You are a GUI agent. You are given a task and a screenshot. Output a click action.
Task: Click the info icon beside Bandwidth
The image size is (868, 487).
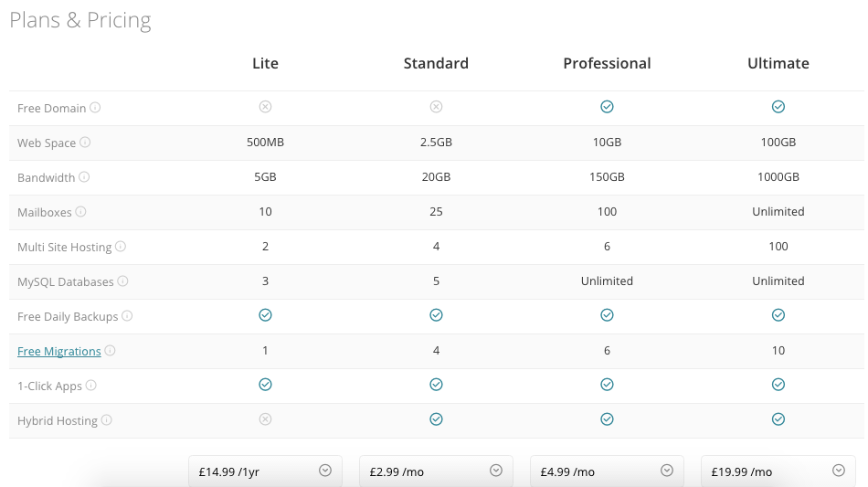pos(84,177)
